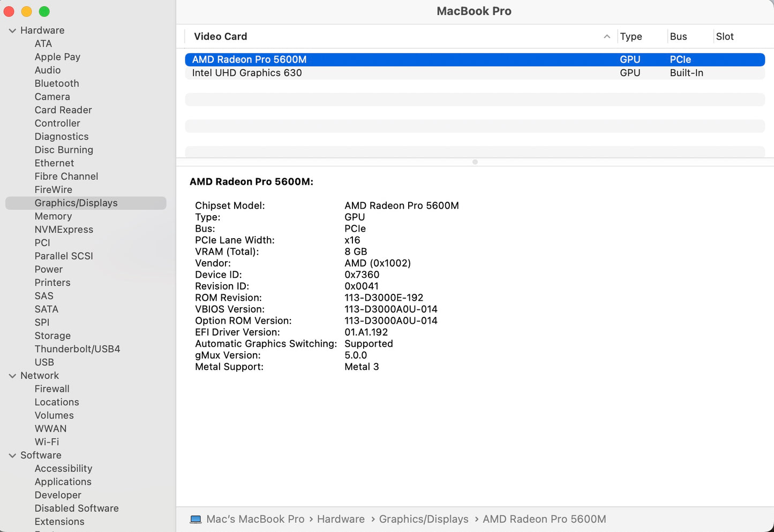The height and width of the screenshot is (532, 774).
Task: Collapse the Hardware section in the sidebar
Action: point(12,31)
